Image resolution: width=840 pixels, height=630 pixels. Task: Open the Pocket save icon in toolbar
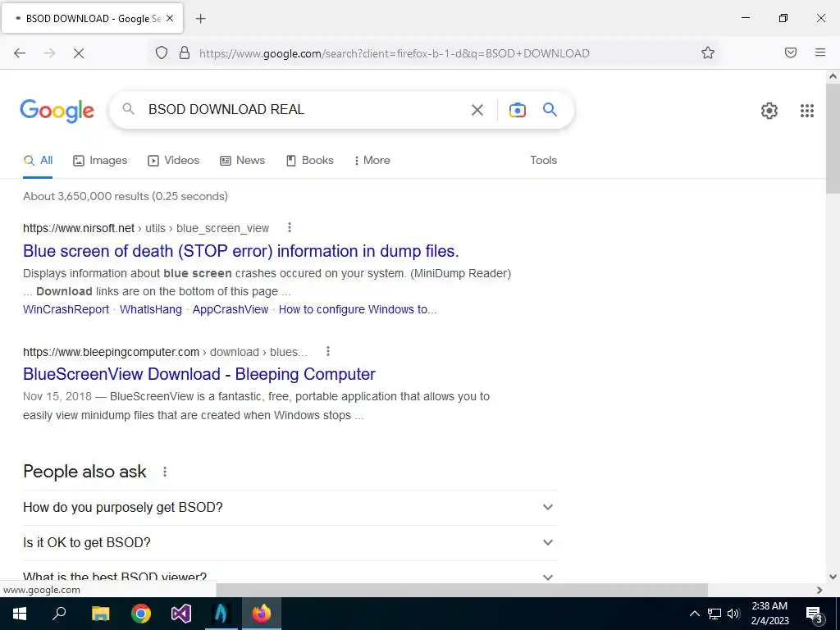(791, 52)
